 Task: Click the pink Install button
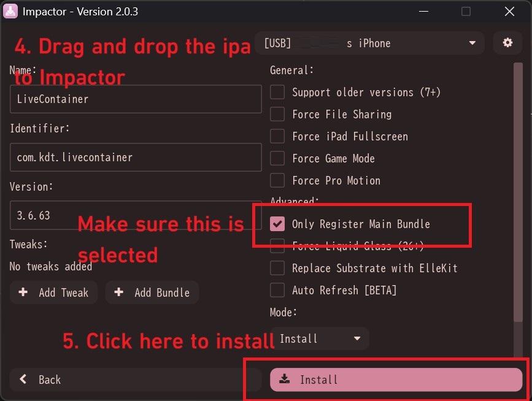click(396, 380)
